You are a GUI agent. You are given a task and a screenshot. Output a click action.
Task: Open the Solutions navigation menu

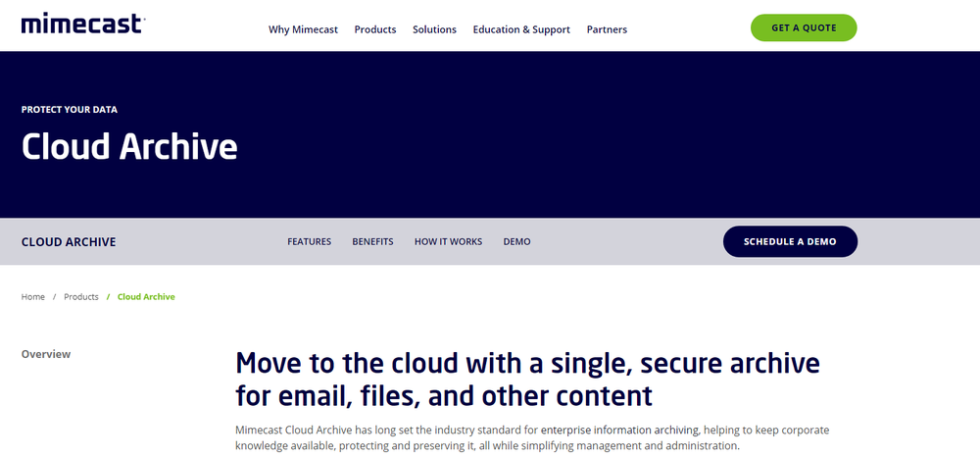(x=434, y=29)
